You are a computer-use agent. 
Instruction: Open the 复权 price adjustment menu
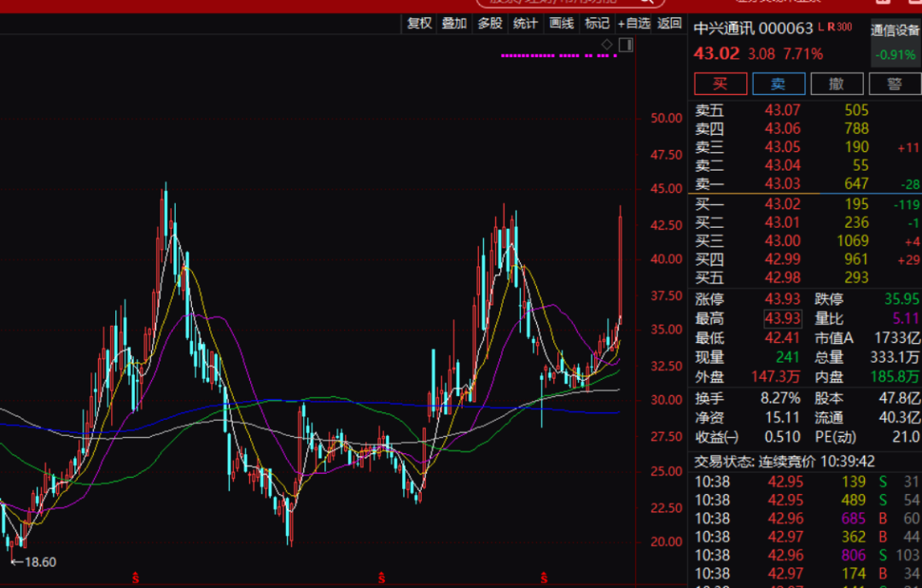419,24
